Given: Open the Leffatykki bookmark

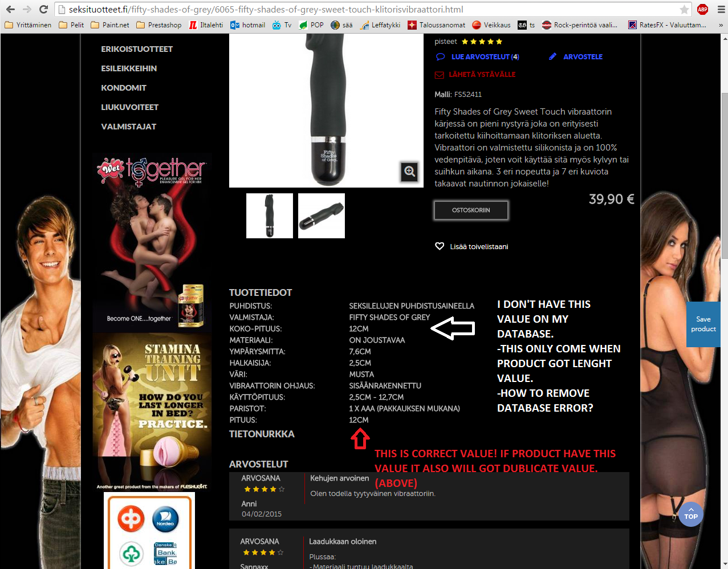Looking at the screenshot, I should 380,25.
